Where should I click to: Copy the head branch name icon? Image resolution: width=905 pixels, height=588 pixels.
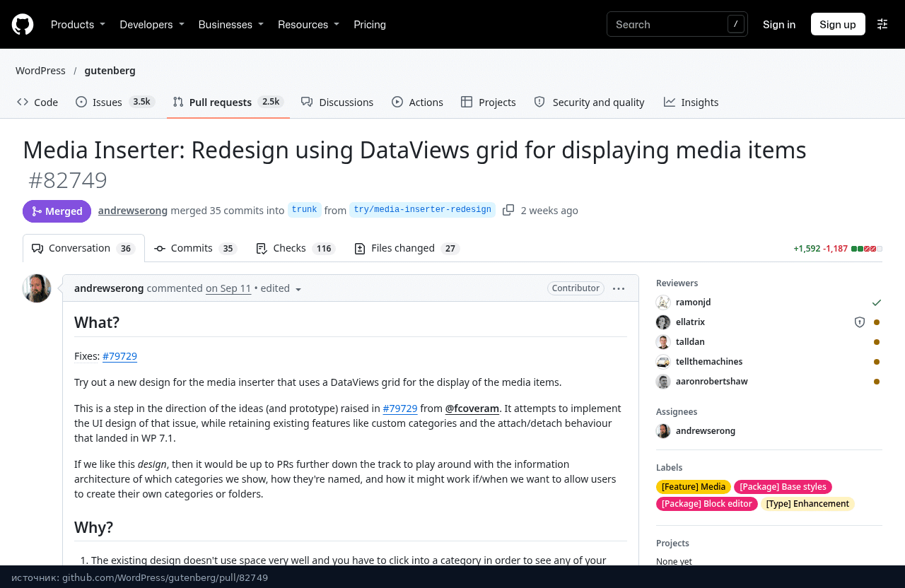pyautogui.click(x=508, y=210)
